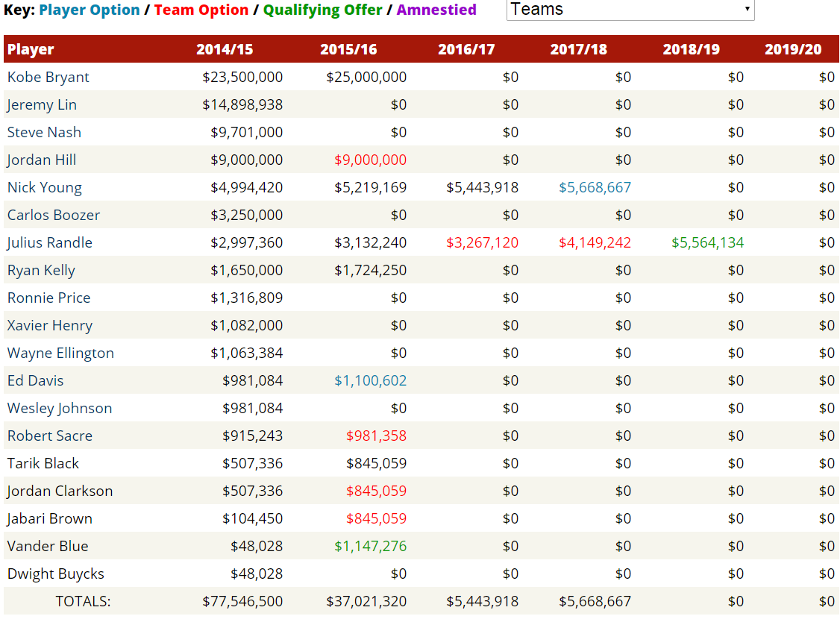Click the Player column header
Image resolution: width=840 pixels, height=619 pixels.
[x=31, y=50]
